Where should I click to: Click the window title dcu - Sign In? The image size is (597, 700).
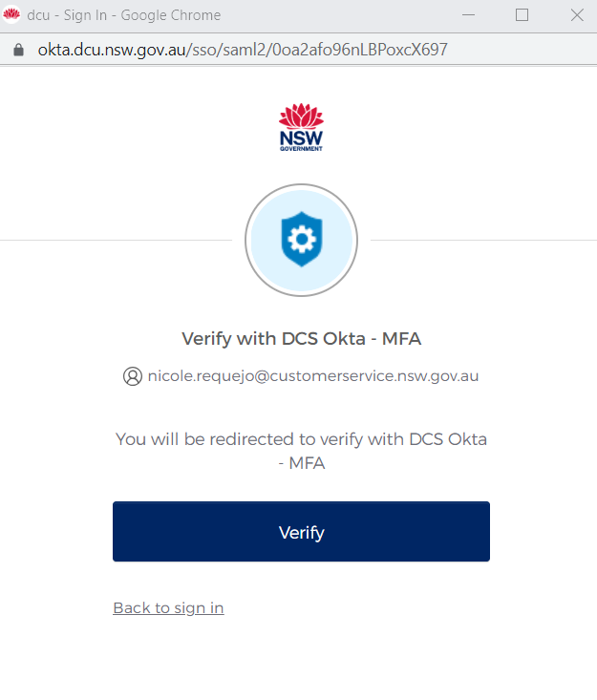click(67, 15)
